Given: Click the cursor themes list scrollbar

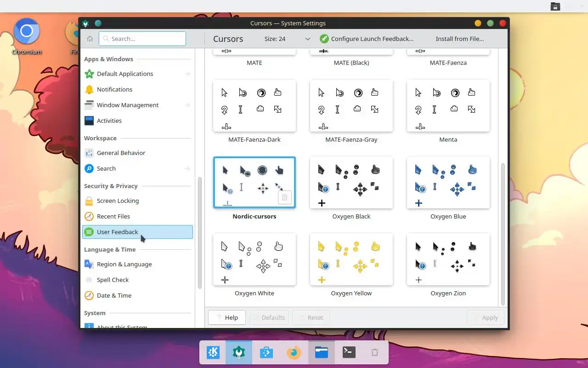Looking at the screenshot, I should pos(503,234).
